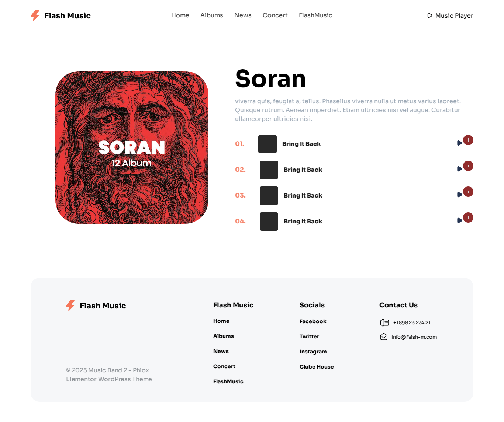Screen dimensions: 504x422
Task: Go to Albums in the top navigation
Action: pos(212,15)
